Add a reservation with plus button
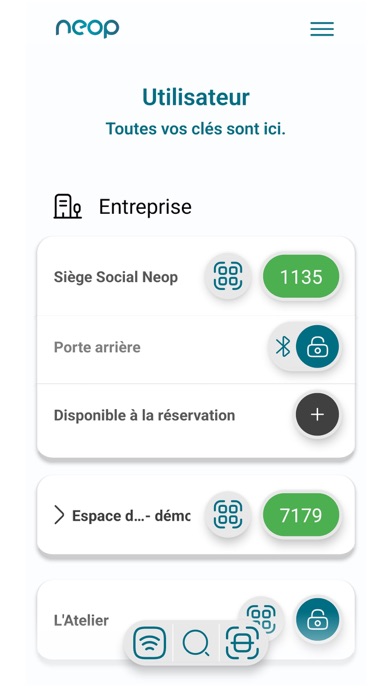392x696 pixels. point(317,415)
